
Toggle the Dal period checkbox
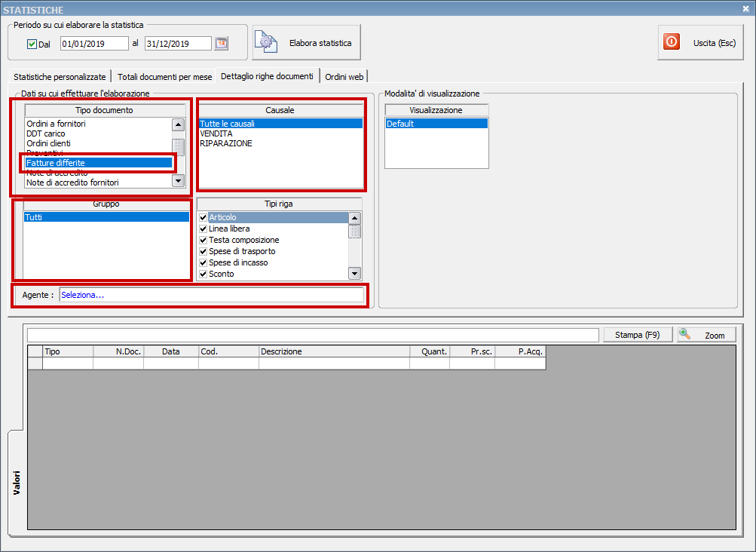(32, 44)
